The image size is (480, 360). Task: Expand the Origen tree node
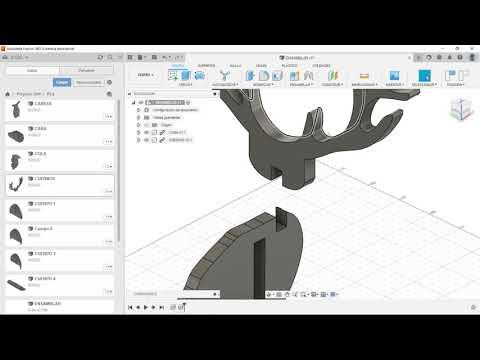[138, 125]
